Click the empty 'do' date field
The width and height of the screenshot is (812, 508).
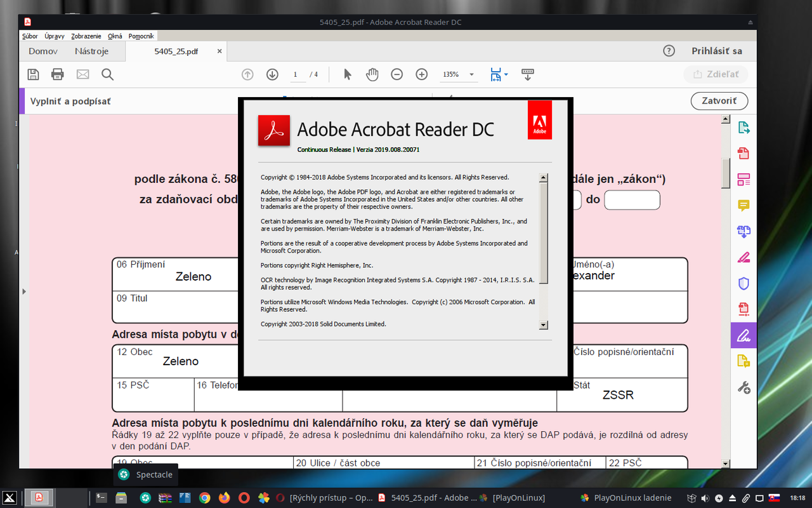coord(632,199)
